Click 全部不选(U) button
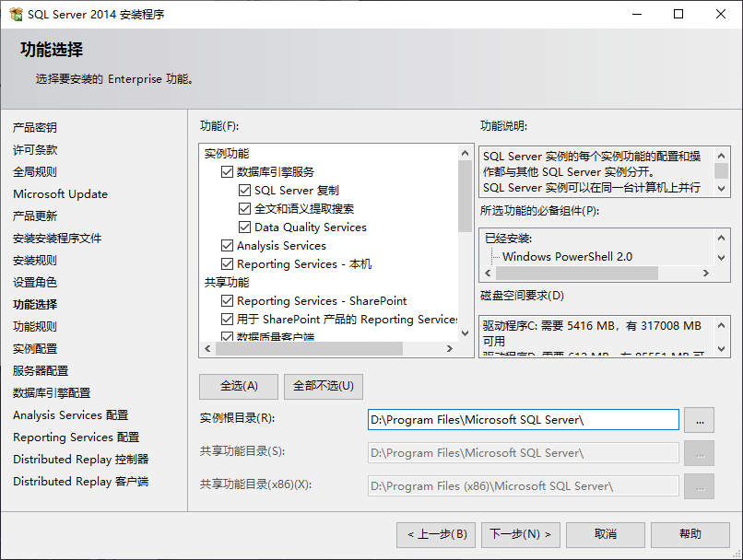This screenshot has width=743, height=560. [324, 386]
